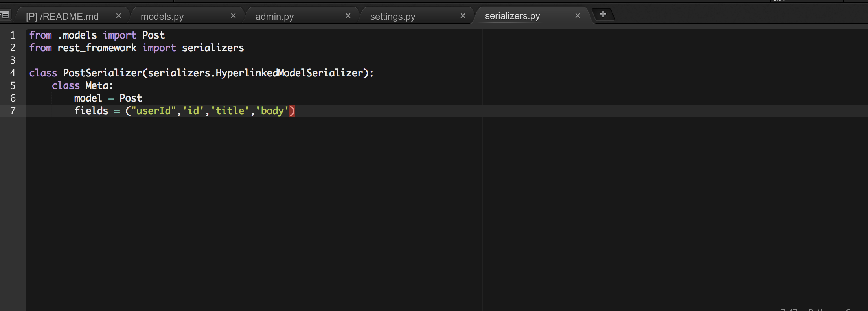This screenshot has height=311, width=868.
Task: Click line number 4 in the gutter
Action: coord(13,73)
